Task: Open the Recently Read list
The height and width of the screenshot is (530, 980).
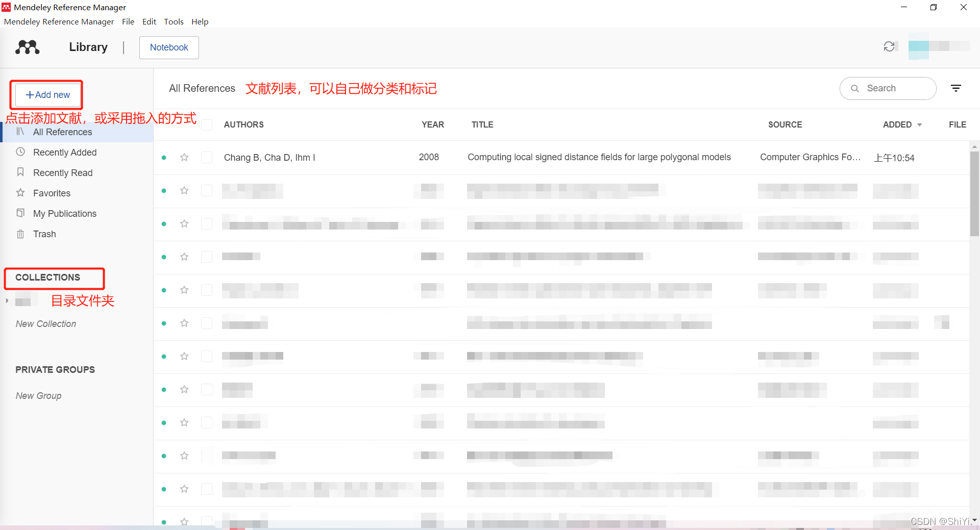Action: 63,173
